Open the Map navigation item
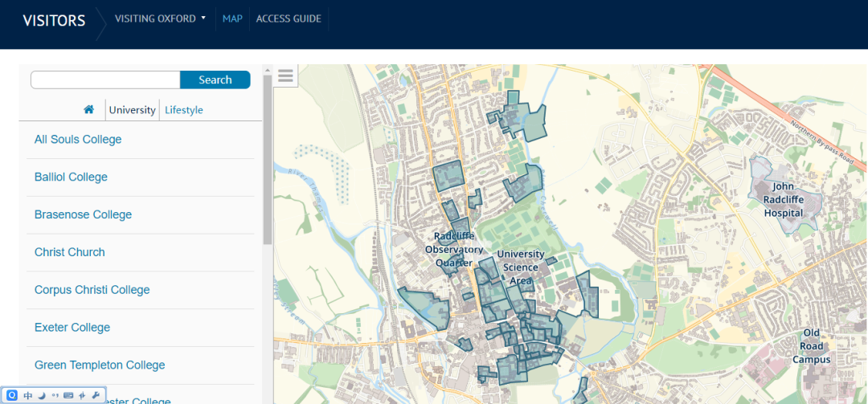 click(232, 18)
